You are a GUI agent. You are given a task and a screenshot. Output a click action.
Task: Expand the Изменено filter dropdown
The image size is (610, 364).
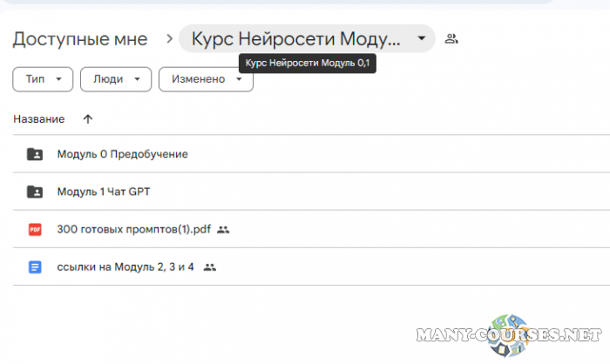pos(206,79)
